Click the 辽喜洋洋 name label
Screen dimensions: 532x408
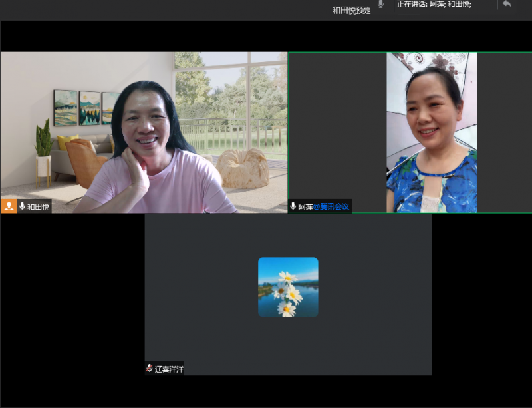point(169,369)
